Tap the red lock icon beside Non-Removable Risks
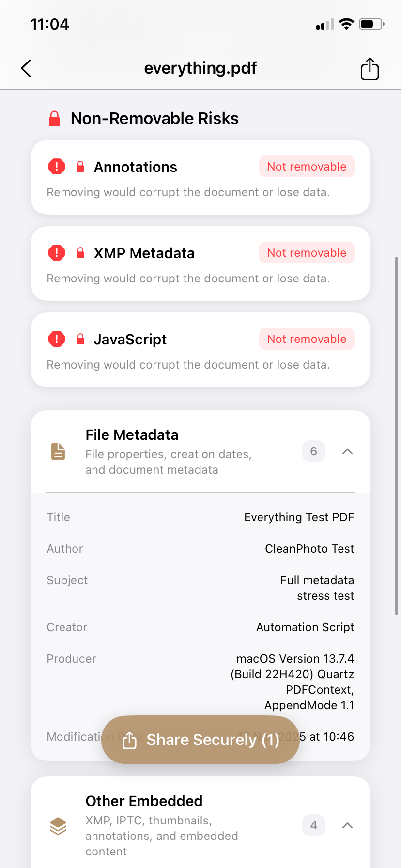This screenshot has width=401, height=868. tap(55, 119)
